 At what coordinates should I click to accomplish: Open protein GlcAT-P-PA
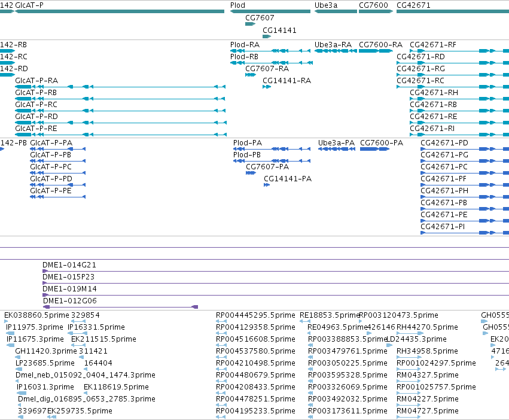click(51, 143)
